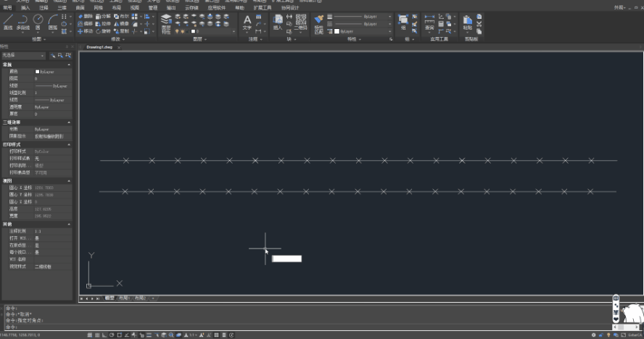Image resolution: width=644 pixels, height=339 pixels.
Task: Click the Stretch (拉伸) tool
Action: coord(103,24)
